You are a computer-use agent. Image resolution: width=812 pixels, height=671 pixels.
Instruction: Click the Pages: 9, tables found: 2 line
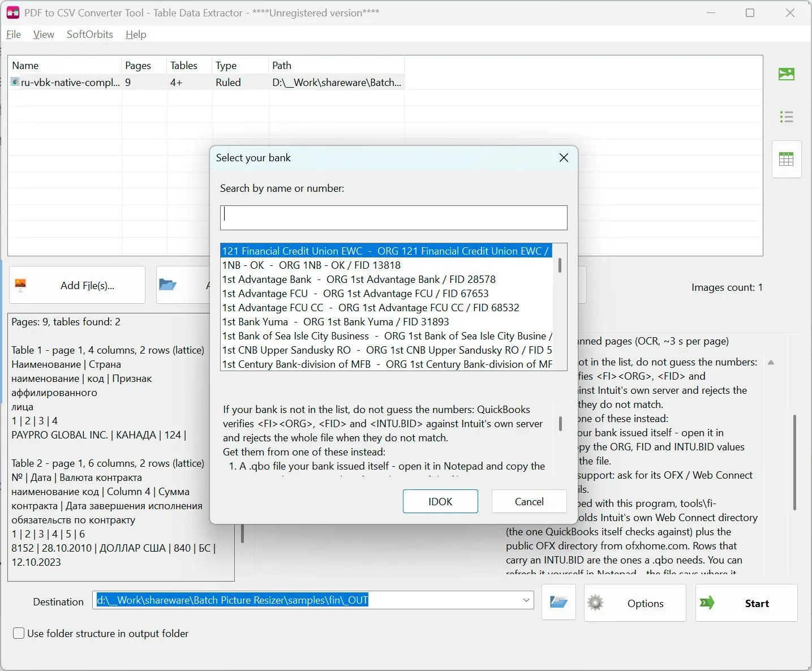(66, 322)
